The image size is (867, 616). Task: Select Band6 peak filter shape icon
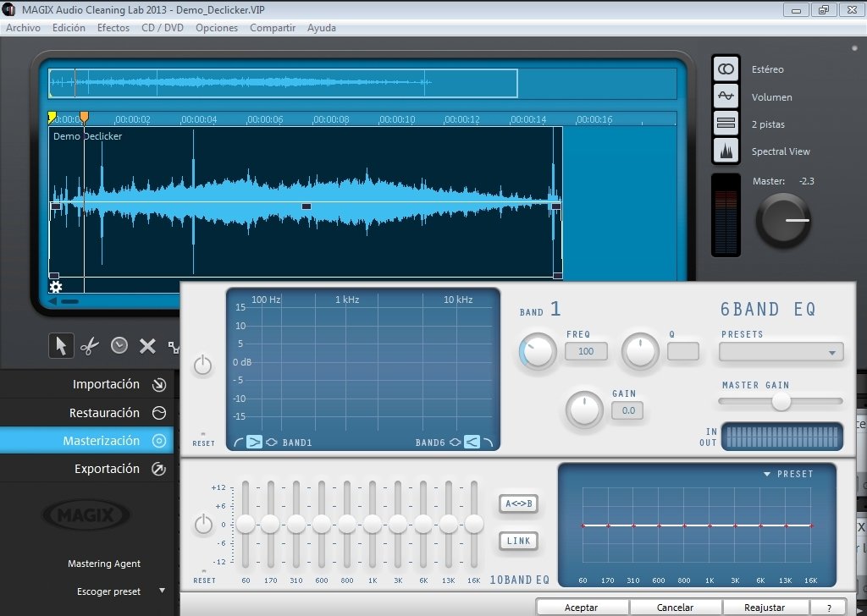(x=455, y=443)
